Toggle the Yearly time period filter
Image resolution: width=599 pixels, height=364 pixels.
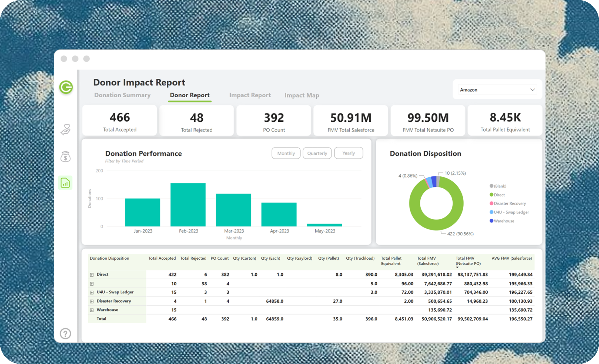pyautogui.click(x=348, y=153)
